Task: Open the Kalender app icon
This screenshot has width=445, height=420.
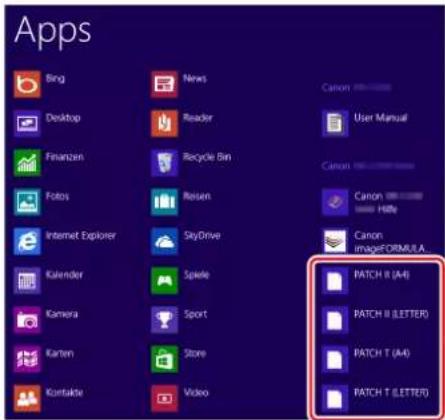Action: pos(27,281)
